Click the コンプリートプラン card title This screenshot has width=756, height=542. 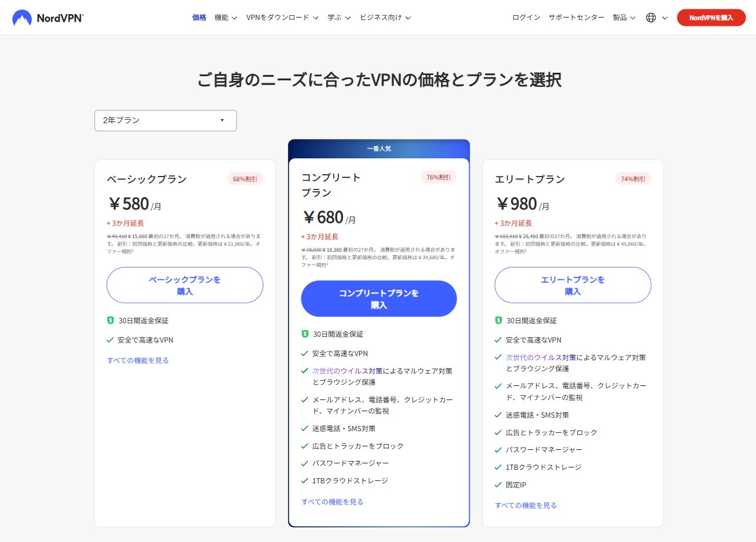click(x=331, y=185)
